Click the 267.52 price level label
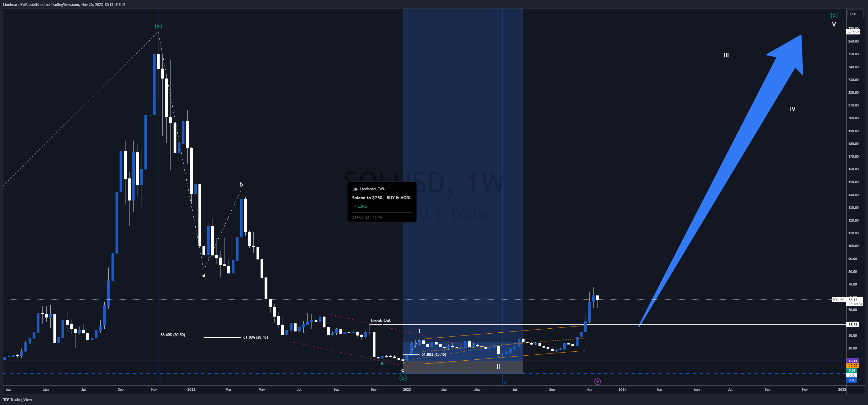 point(853,32)
